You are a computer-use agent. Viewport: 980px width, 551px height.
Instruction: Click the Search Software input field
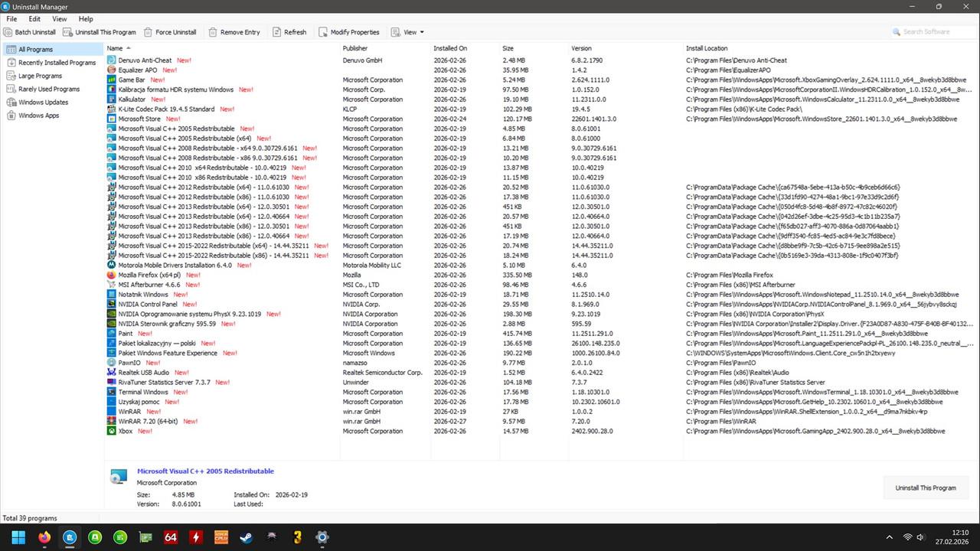click(934, 32)
